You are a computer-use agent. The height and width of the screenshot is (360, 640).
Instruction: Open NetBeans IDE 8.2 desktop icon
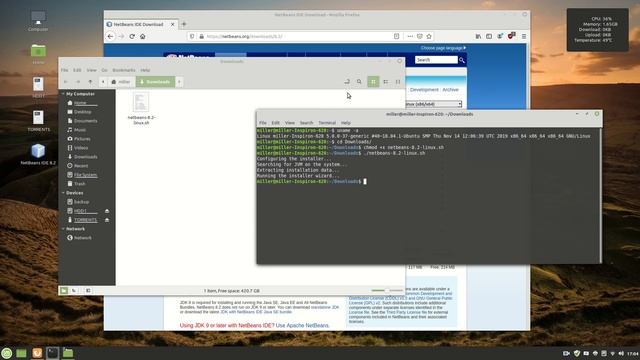(x=38, y=154)
